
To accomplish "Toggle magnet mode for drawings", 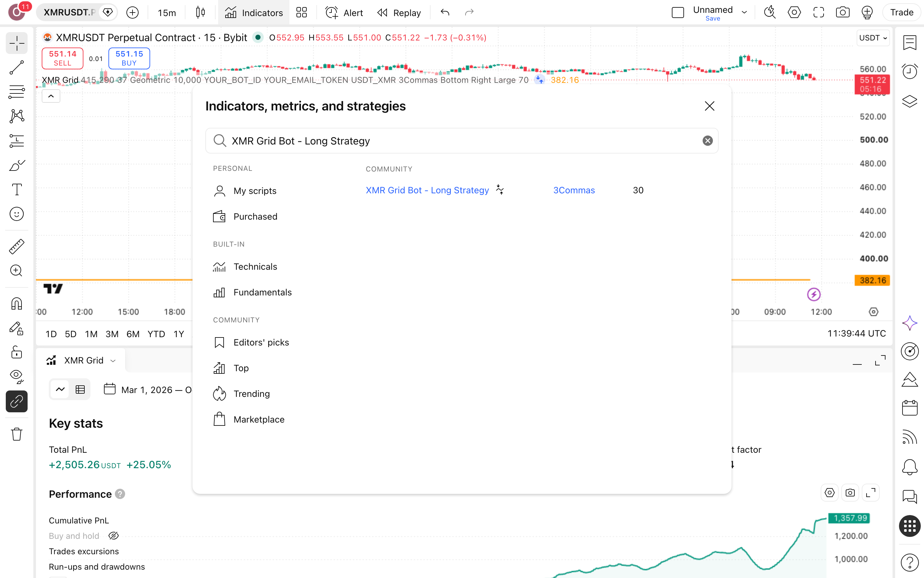I will pyautogui.click(x=17, y=303).
